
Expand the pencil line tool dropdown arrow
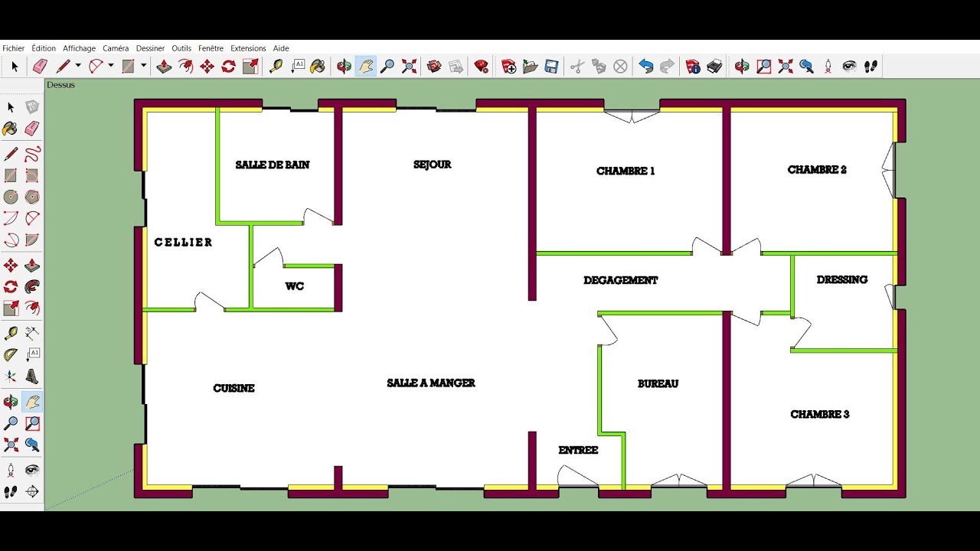(x=78, y=67)
